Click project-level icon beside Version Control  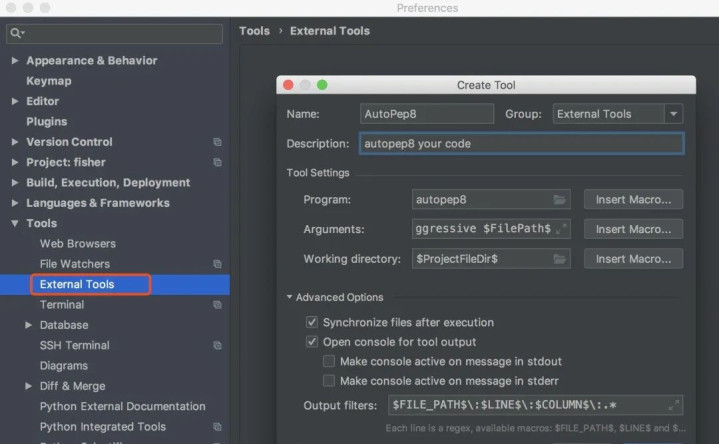coord(217,142)
